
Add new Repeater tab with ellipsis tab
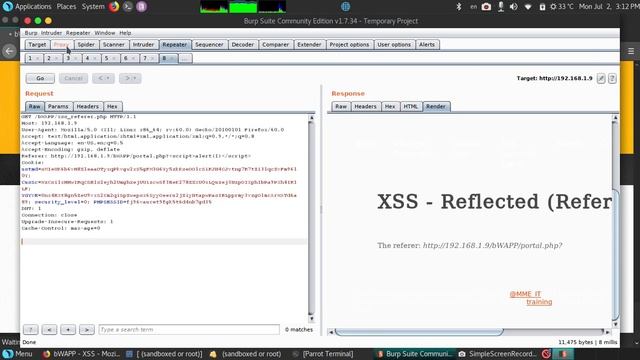point(185,58)
